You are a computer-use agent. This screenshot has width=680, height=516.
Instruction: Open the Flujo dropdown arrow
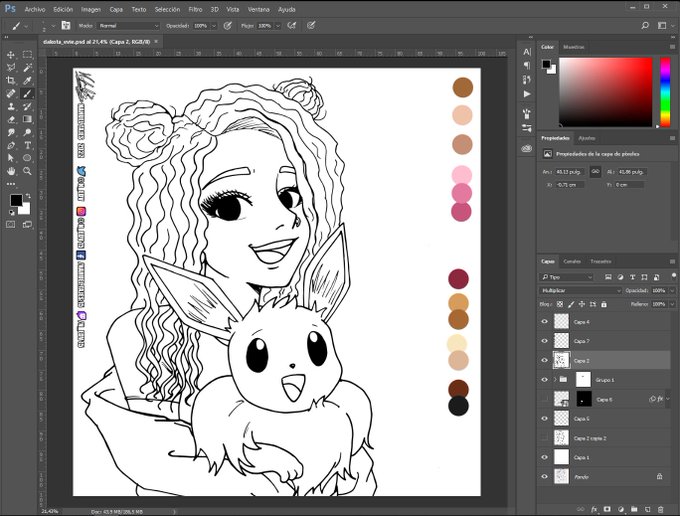tap(278, 26)
